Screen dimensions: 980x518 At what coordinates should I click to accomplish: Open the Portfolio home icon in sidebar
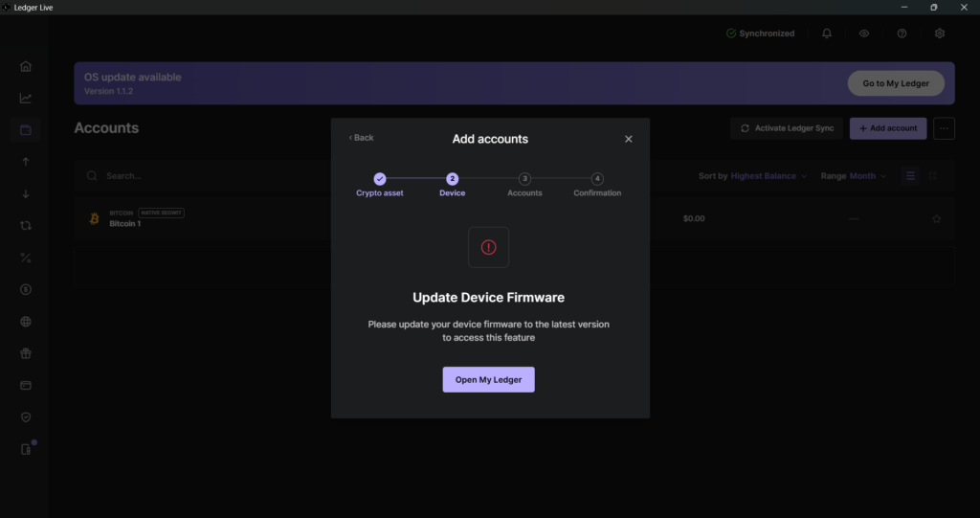click(x=26, y=66)
